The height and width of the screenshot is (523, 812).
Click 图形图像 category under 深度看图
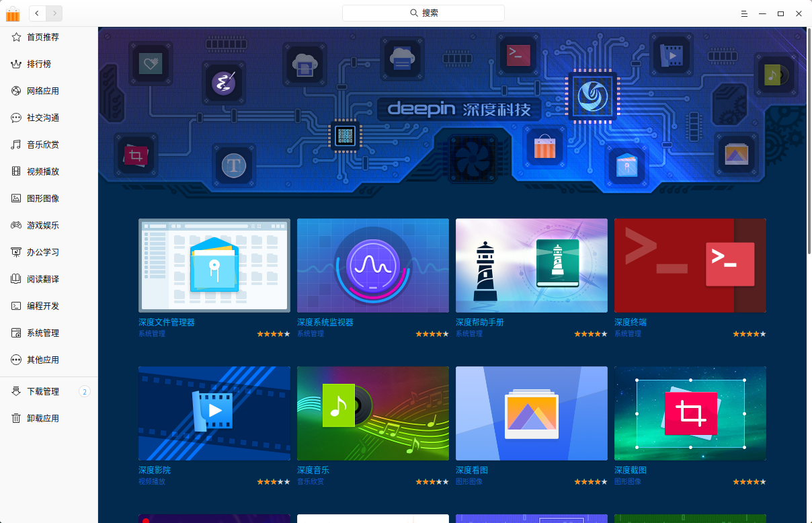(469, 481)
